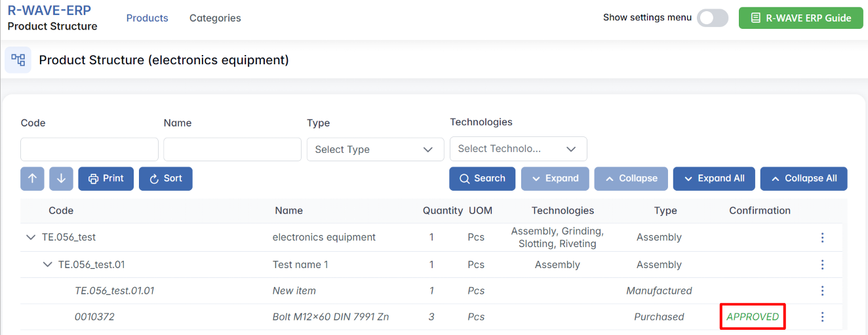Click the move up arrow button
The width and height of the screenshot is (868, 335).
[32, 178]
